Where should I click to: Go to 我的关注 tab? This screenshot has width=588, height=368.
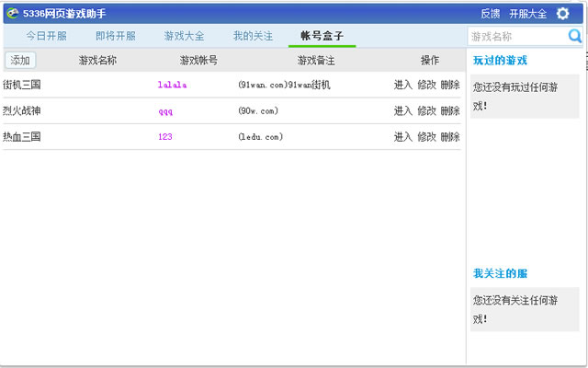(253, 36)
